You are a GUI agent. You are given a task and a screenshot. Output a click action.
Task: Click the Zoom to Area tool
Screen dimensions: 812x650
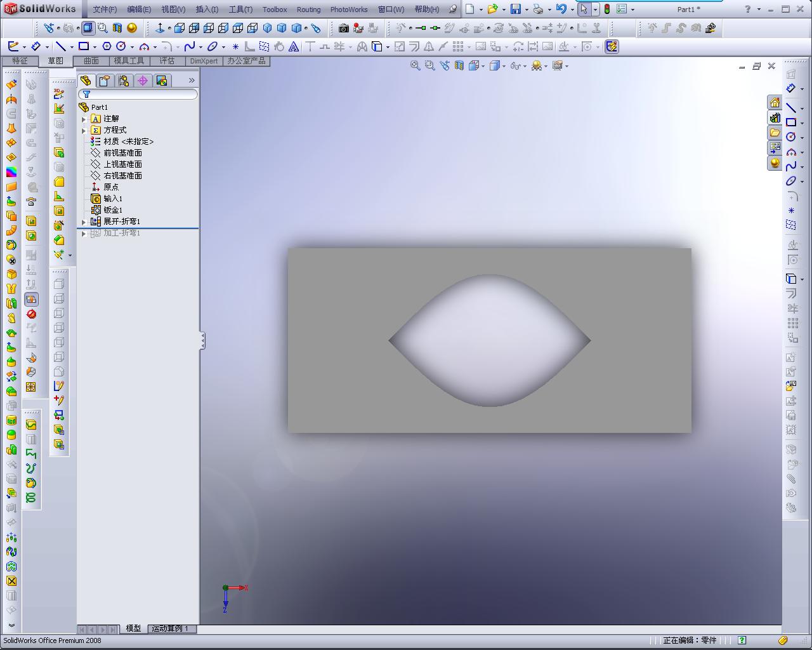click(x=429, y=65)
